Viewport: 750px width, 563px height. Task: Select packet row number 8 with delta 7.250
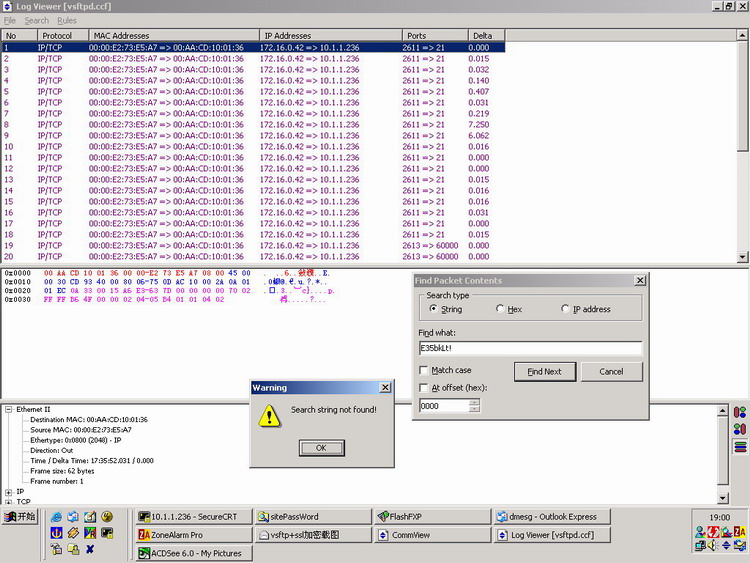point(253,124)
